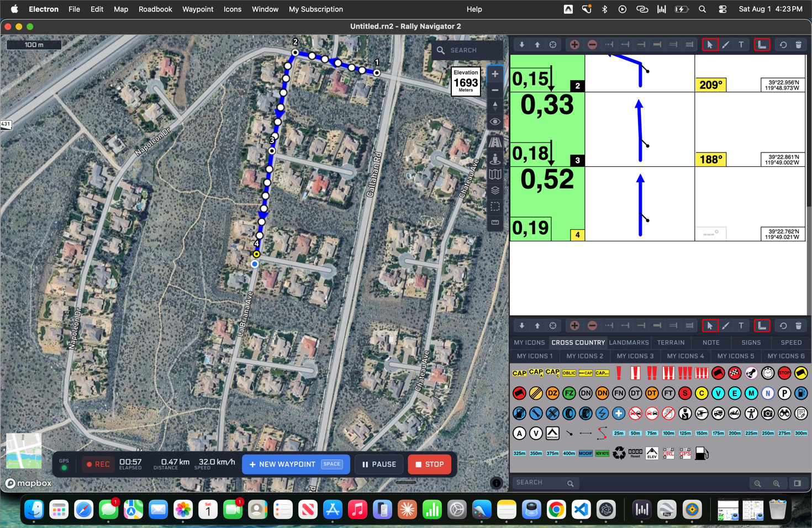The height and width of the screenshot is (528, 812).
Task: Click undo rotate arrow in roadbook toolbar
Action: (x=783, y=45)
